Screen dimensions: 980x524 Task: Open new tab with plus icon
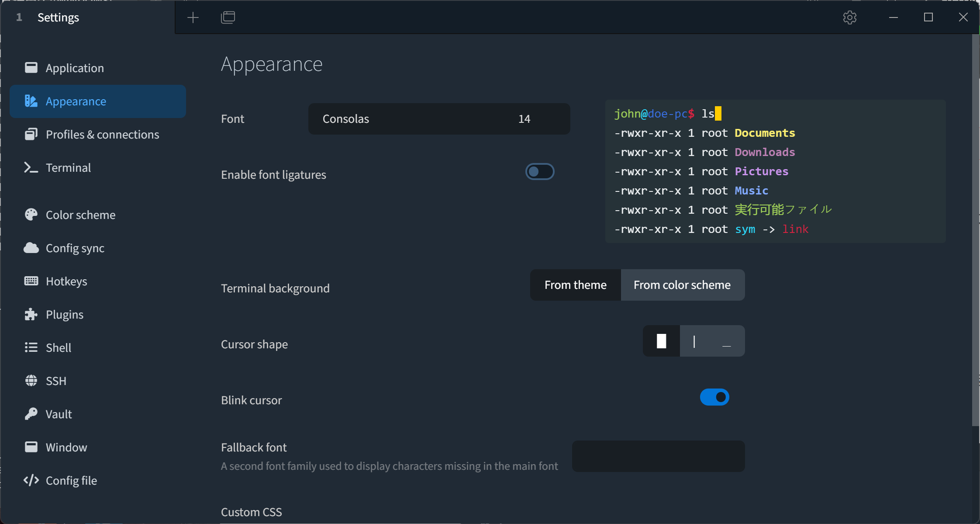coord(193,17)
